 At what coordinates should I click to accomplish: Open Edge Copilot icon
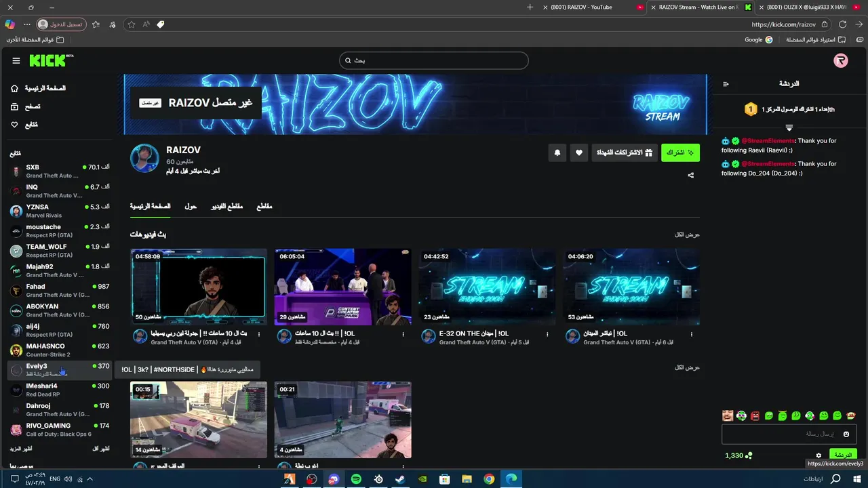(x=9, y=24)
